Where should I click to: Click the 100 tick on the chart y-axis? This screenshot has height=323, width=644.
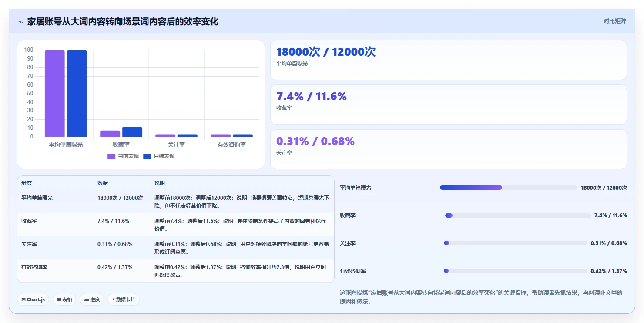[29, 50]
